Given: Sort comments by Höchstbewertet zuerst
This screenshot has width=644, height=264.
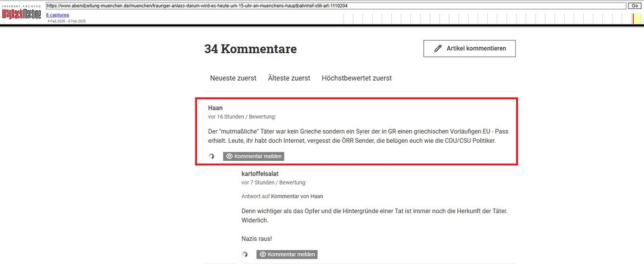Looking at the screenshot, I should pyautogui.click(x=357, y=78).
